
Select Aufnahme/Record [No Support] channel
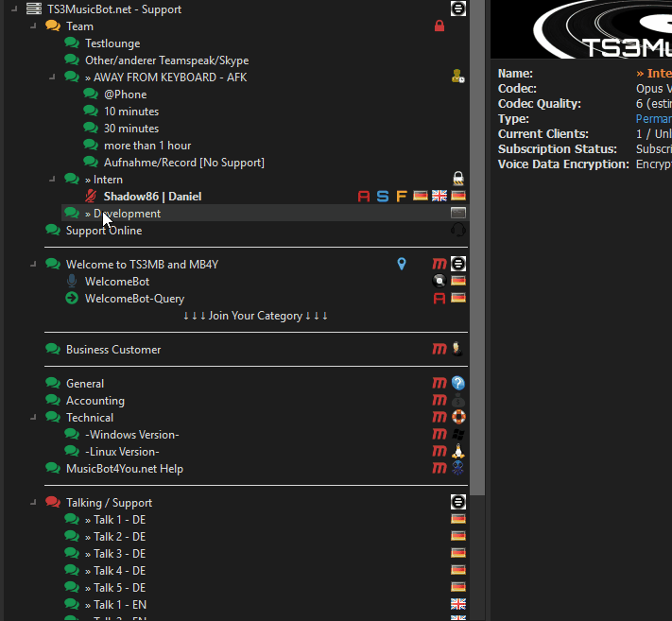184,163
